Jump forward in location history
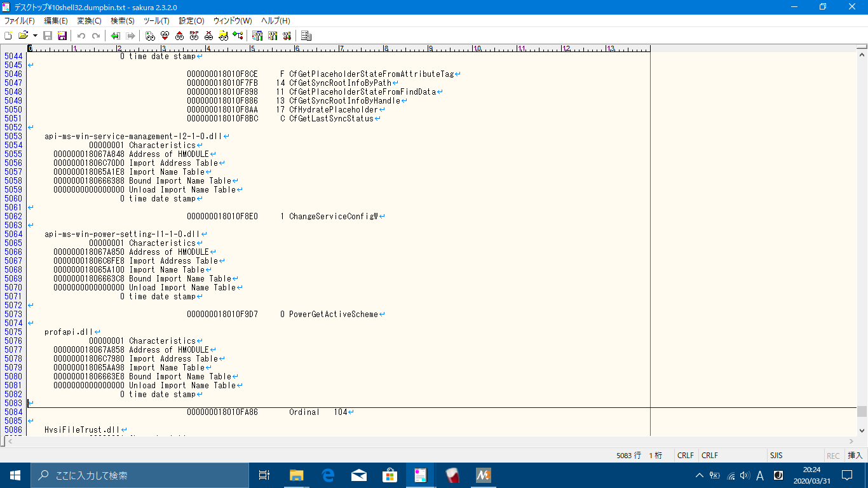 point(130,36)
